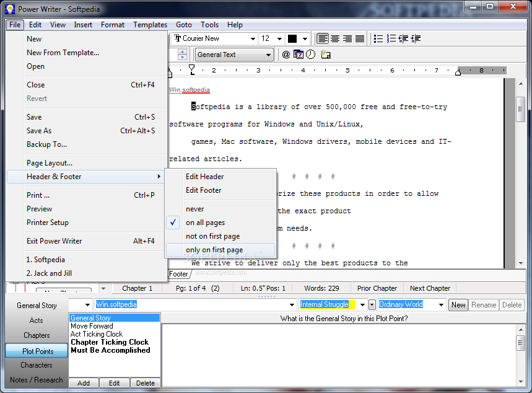Open the Header & Footer submenu
This screenshot has width=532, height=393.
pyautogui.click(x=85, y=177)
